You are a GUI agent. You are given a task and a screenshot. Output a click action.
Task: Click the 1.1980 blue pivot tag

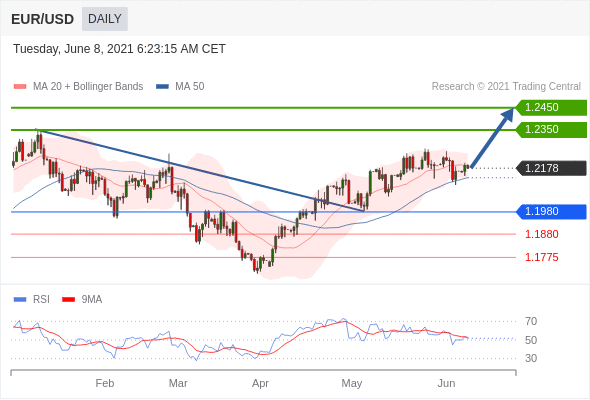tap(551, 211)
